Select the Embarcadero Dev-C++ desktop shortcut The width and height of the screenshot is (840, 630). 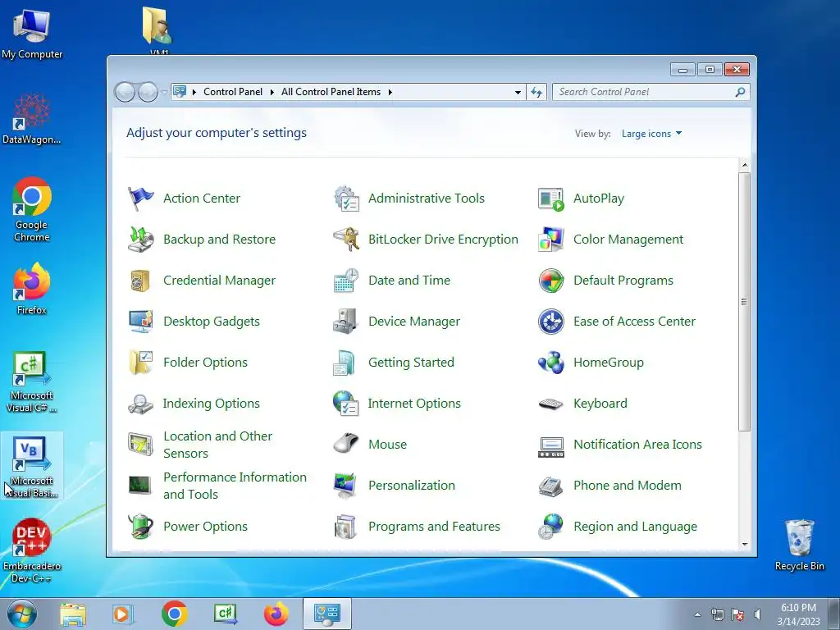tap(32, 550)
